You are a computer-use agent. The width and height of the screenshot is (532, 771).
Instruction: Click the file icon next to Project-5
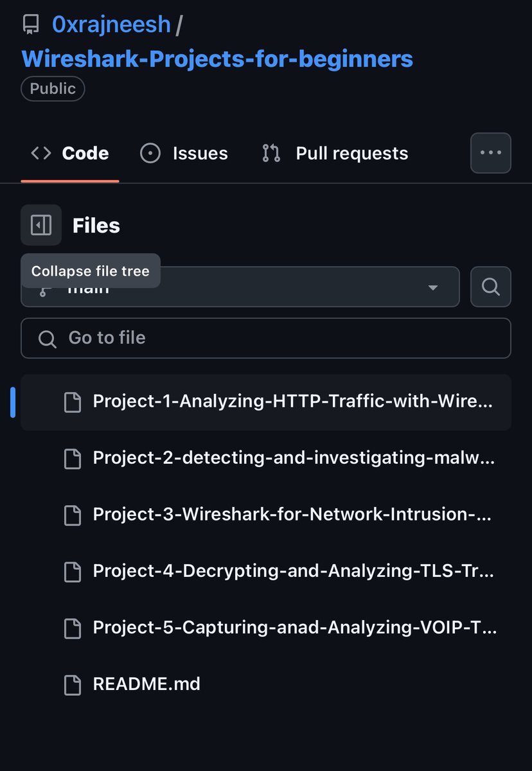click(x=73, y=628)
